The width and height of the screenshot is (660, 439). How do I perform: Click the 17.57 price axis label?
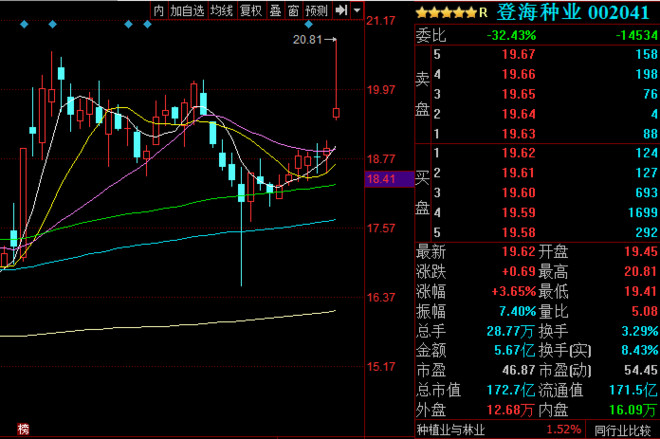click(x=381, y=229)
